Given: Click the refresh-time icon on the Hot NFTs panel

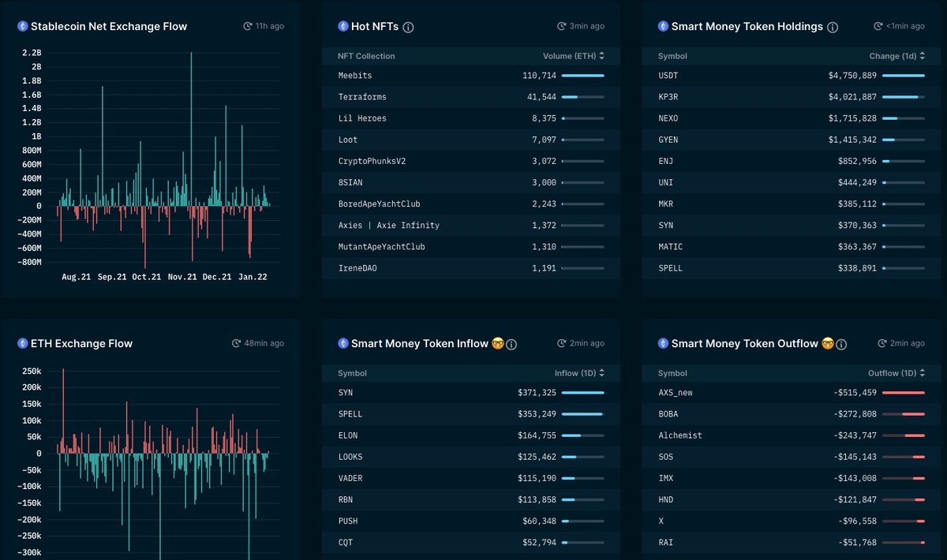Looking at the screenshot, I should 562,26.
